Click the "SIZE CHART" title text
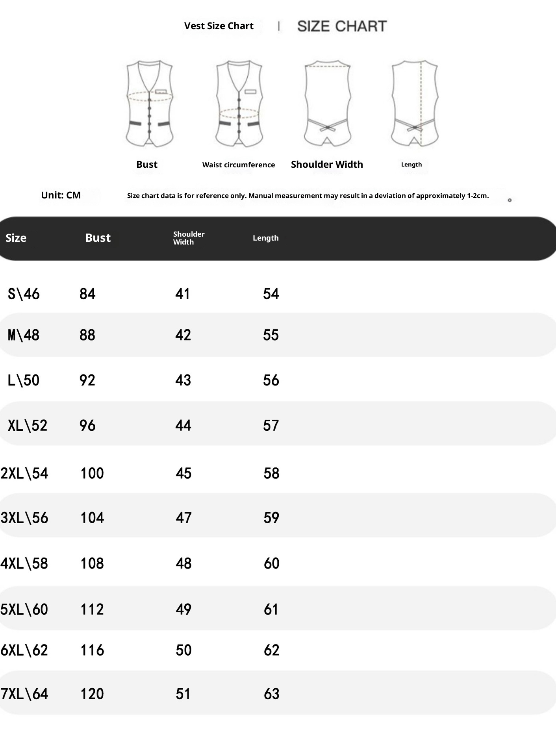The image size is (556, 756). (x=342, y=26)
